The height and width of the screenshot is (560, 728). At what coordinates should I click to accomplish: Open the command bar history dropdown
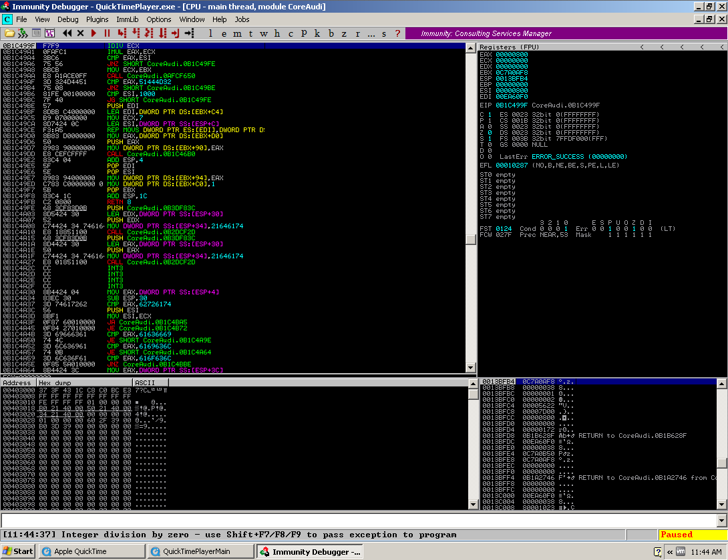(x=722, y=521)
